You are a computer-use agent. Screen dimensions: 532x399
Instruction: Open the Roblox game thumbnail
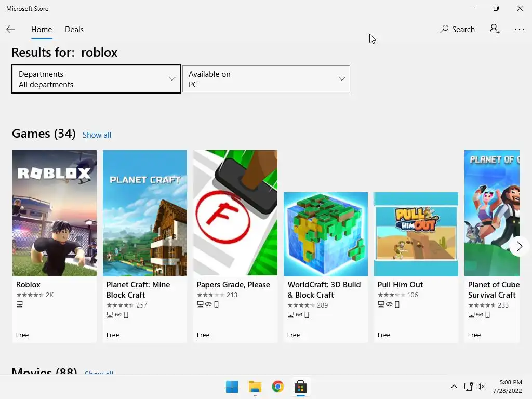tap(54, 213)
